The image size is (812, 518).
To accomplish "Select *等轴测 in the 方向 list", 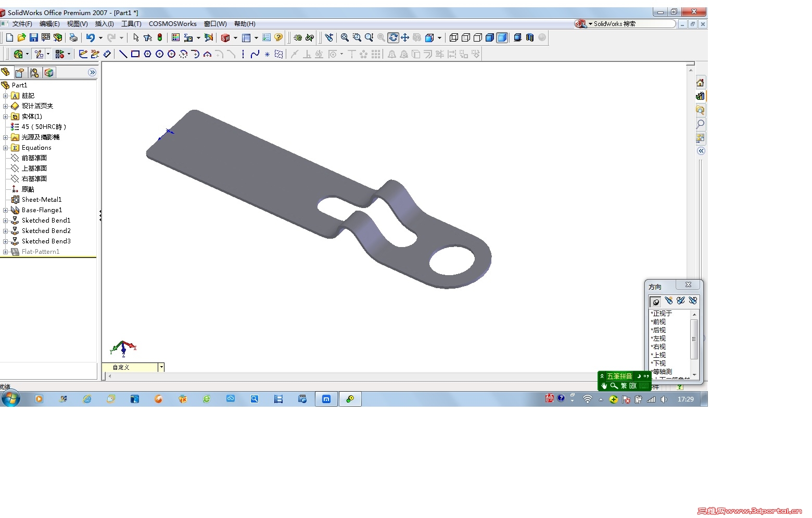I will [662, 372].
